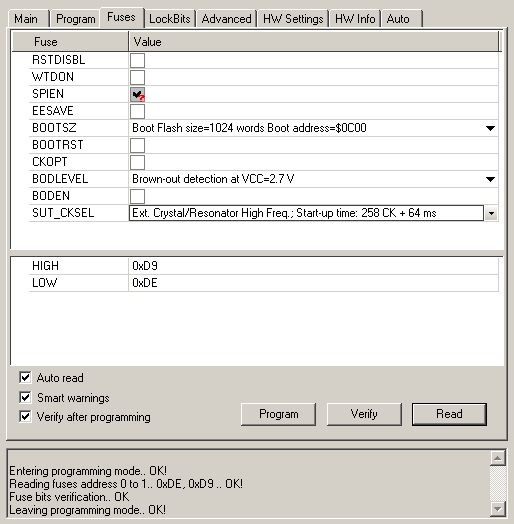
Task: Switch to HW Settings tab
Action: 293,19
